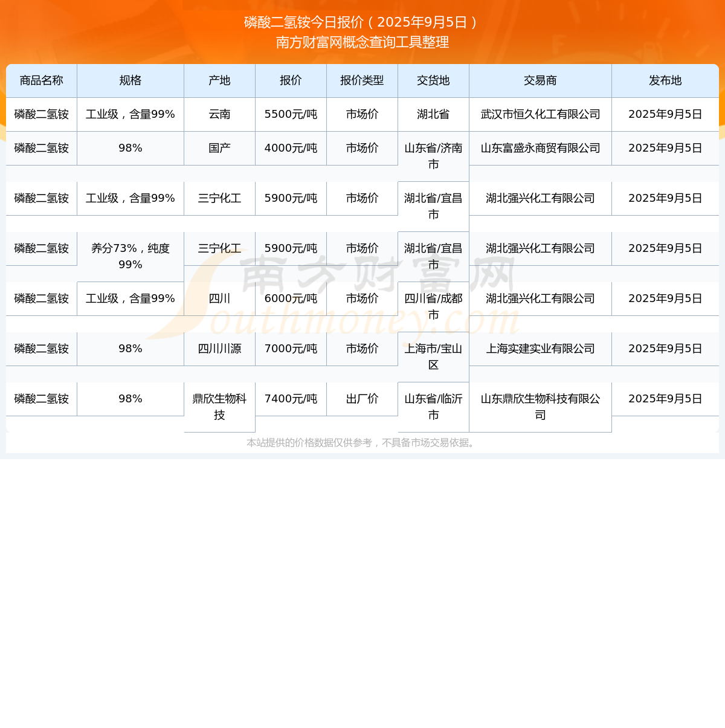
Task: Click the 规格 column header
Action: pyautogui.click(x=130, y=80)
